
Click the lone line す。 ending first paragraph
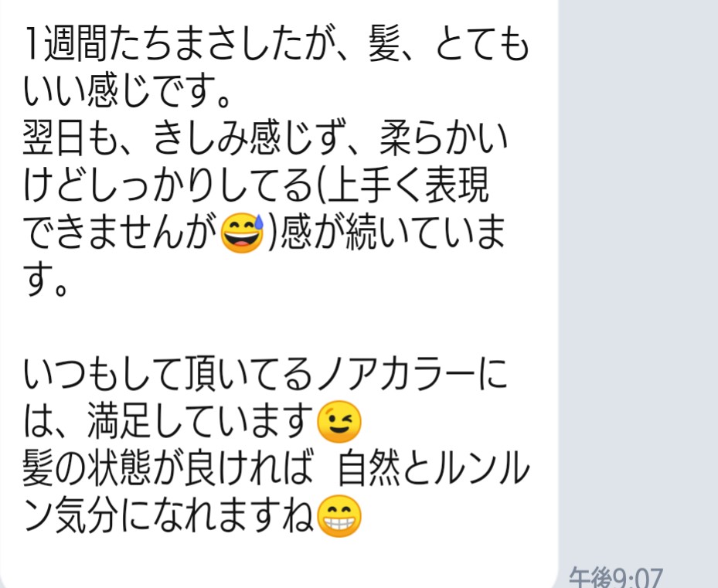click(x=46, y=280)
